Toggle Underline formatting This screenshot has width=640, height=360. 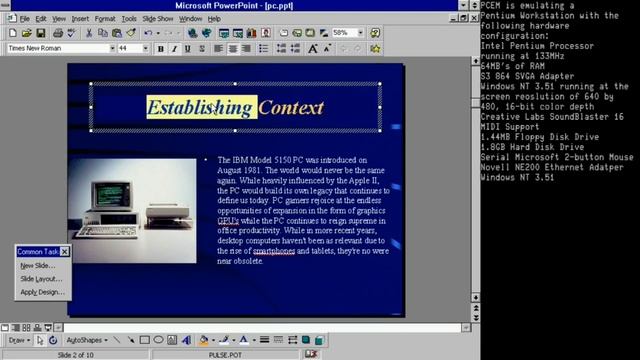(188, 49)
